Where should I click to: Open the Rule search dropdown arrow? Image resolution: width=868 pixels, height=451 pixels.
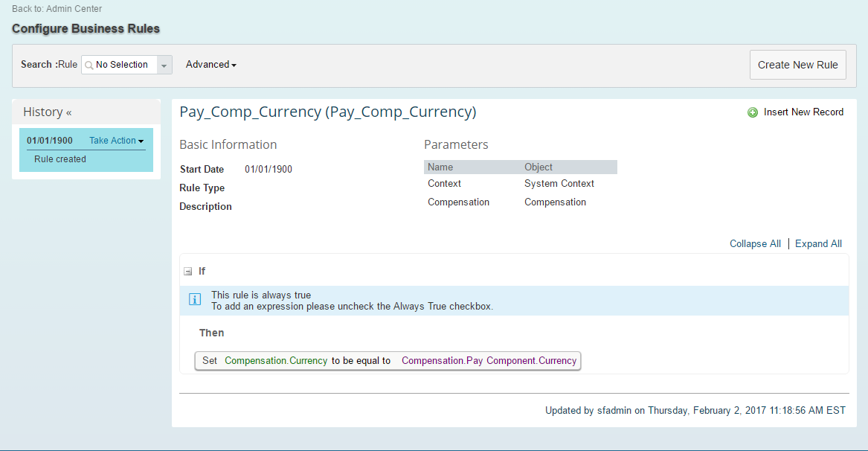point(164,65)
